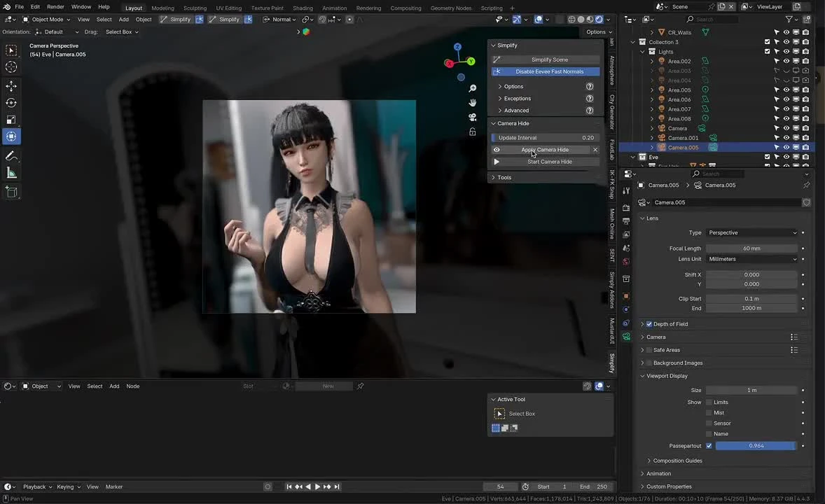825x504 pixels.
Task: Click the pin icon in properties header
Action: click(806, 185)
